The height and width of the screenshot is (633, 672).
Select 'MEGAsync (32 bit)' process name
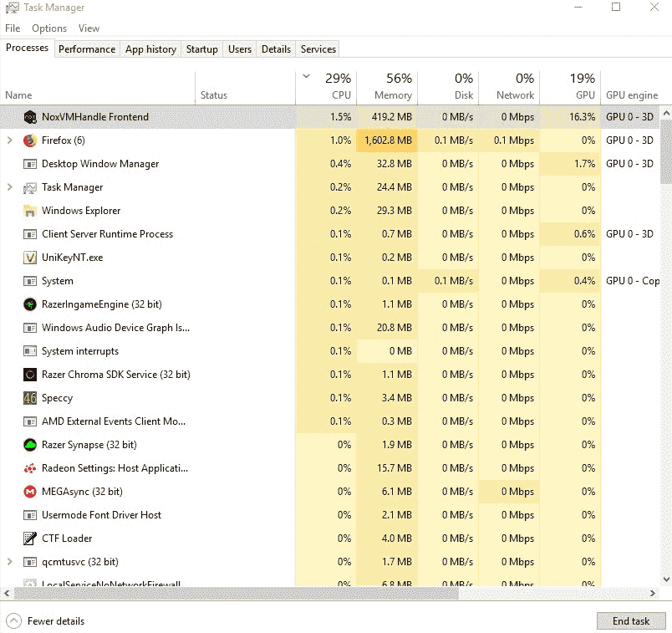82,492
